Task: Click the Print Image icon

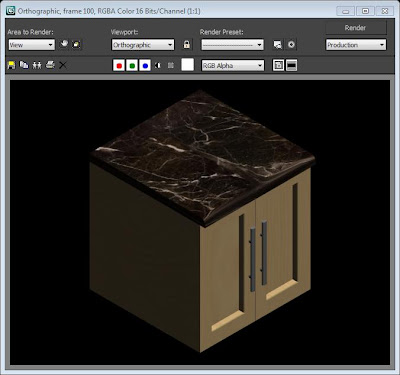Action: (x=50, y=65)
